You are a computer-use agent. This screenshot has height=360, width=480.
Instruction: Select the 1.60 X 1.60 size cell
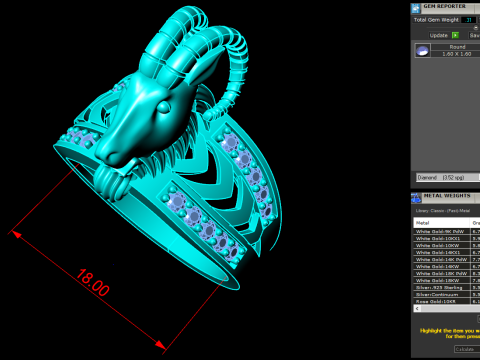pyautogui.click(x=457, y=54)
